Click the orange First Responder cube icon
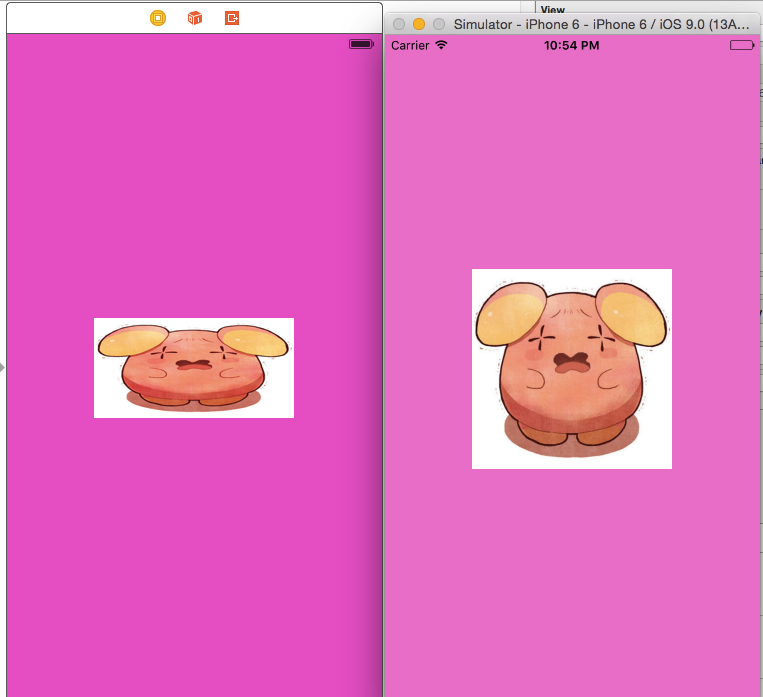The image size is (763, 697). [x=195, y=18]
